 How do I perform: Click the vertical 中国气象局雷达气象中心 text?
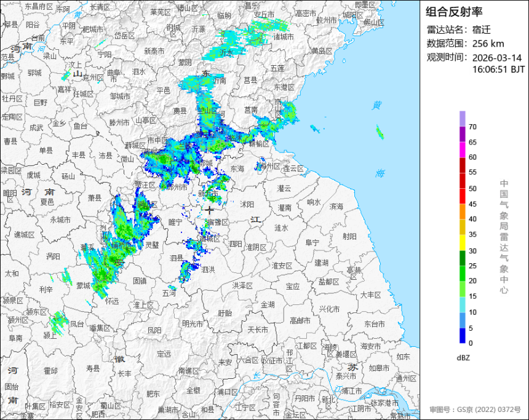504,237
